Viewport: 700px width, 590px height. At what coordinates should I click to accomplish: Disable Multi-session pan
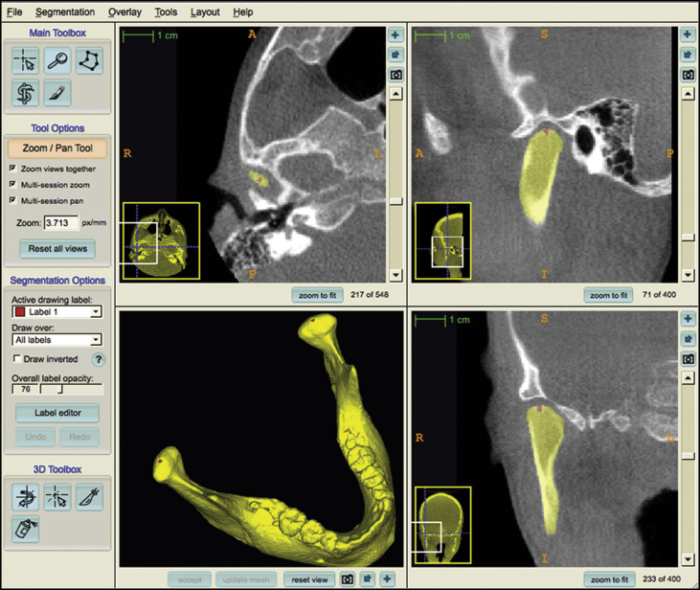pos(12,200)
